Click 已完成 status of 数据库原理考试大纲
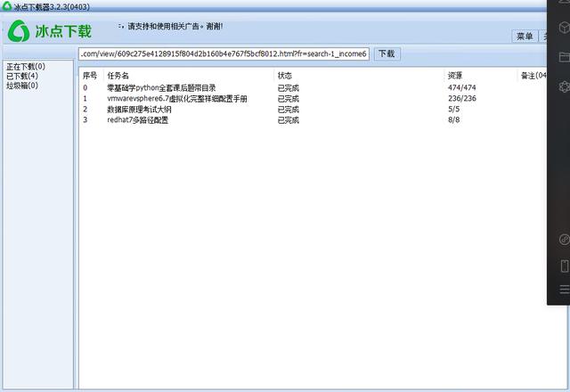This screenshot has width=570, height=392. click(289, 110)
